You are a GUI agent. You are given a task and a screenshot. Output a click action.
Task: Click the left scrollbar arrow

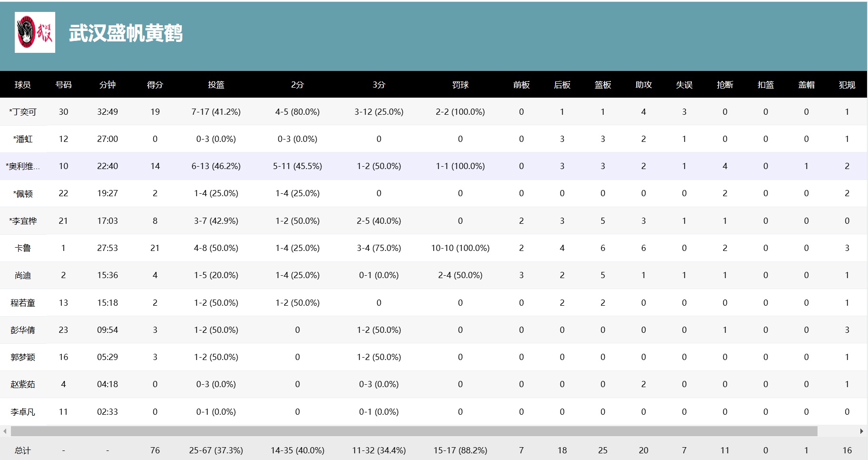[5, 431]
